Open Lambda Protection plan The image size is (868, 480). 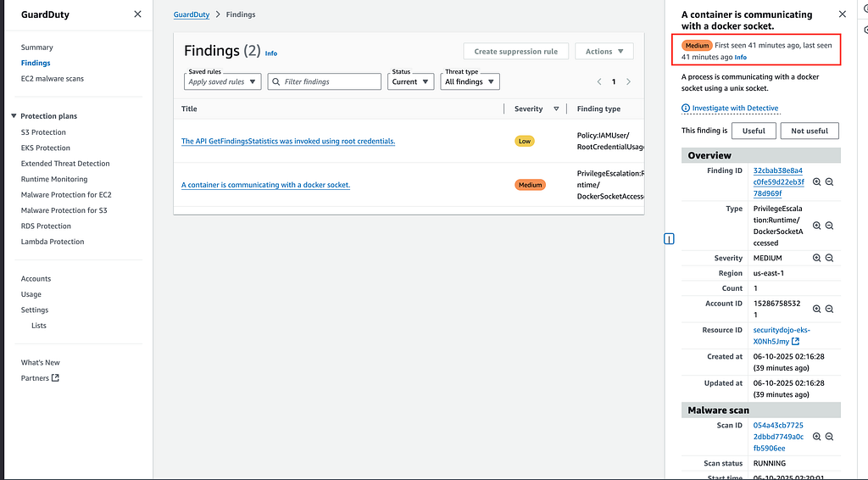tap(53, 242)
